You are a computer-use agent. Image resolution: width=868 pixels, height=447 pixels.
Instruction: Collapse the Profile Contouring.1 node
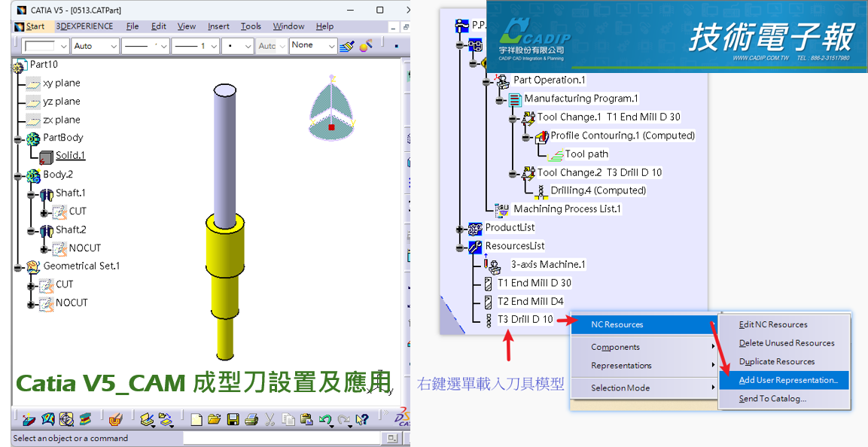pos(526,137)
